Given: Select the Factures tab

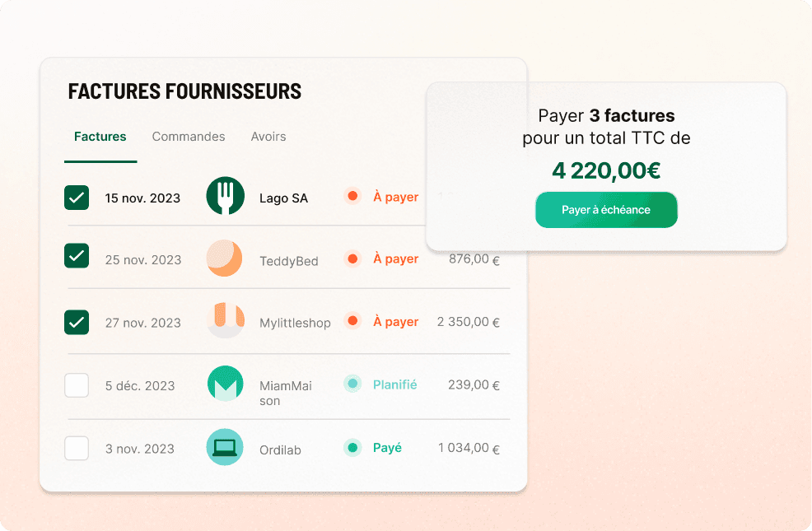Looking at the screenshot, I should 100,137.
